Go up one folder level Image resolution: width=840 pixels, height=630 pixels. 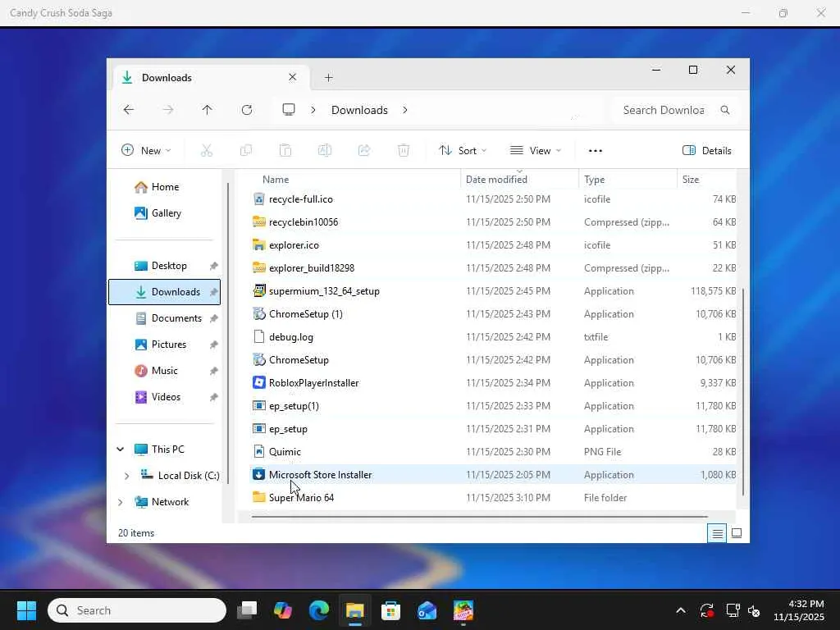pos(208,110)
